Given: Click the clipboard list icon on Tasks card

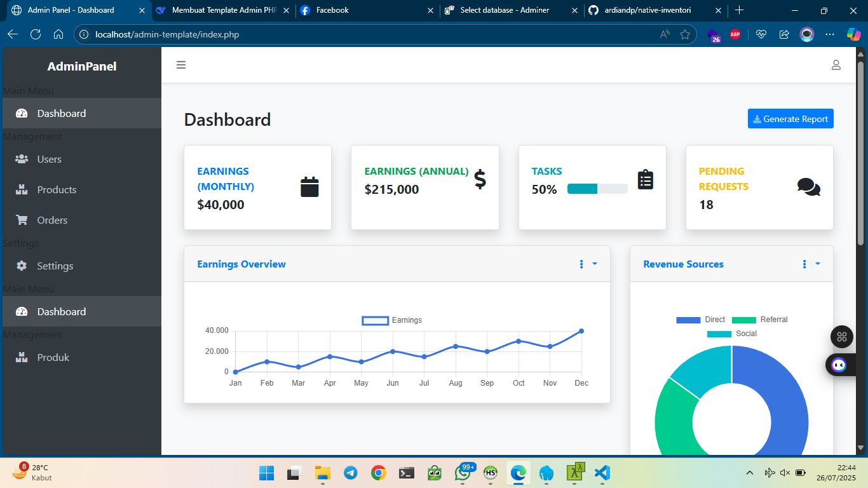Looking at the screenshot, I should click(646, 180).
